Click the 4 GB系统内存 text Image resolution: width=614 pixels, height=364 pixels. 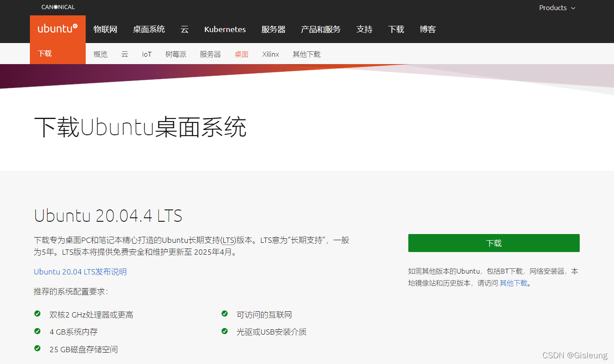pyautogui.click(x=73, y=332)
